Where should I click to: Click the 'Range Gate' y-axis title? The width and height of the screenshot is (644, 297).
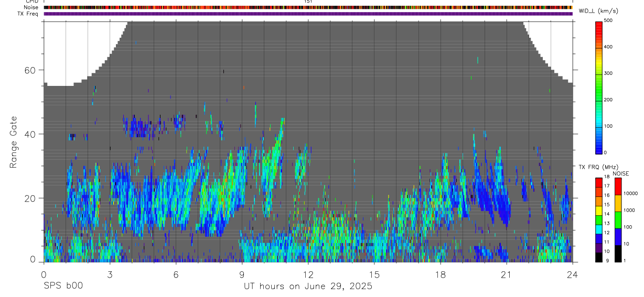coord(13,142)
